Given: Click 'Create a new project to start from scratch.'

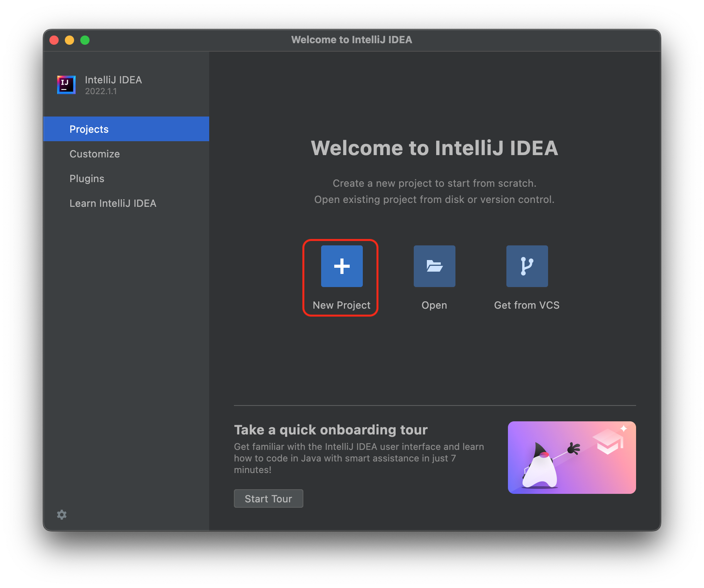Looking at the screenshot, I should [x=435, y=183].
